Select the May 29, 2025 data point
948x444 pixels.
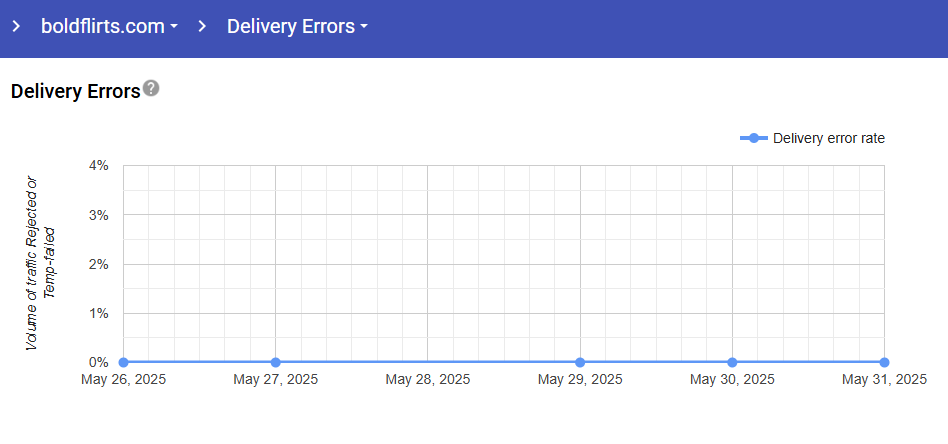tap(580, 362)
